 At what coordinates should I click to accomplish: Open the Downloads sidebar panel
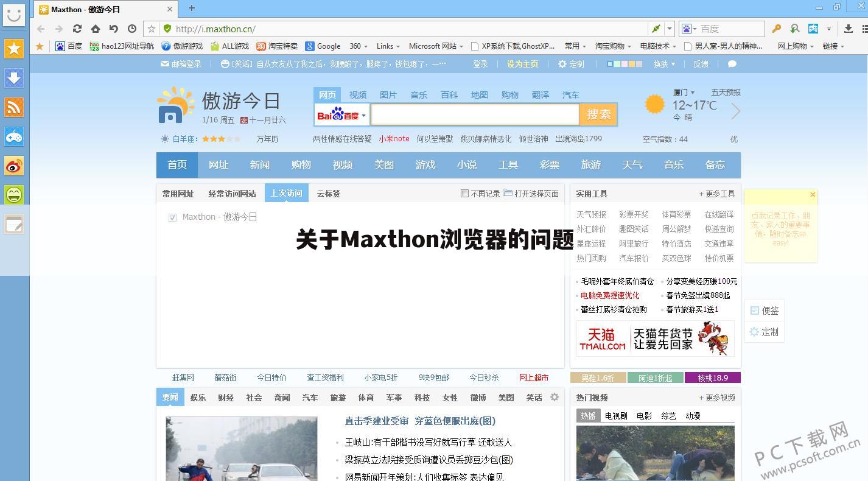(x=14, y=78)
